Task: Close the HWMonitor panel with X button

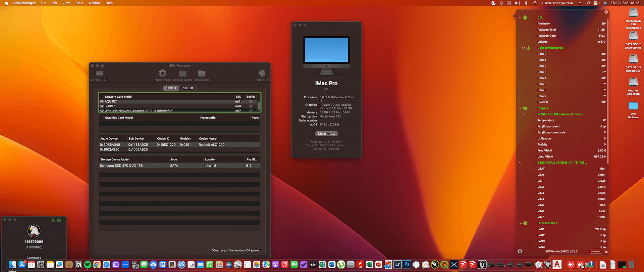Action: tap(606, 12)
